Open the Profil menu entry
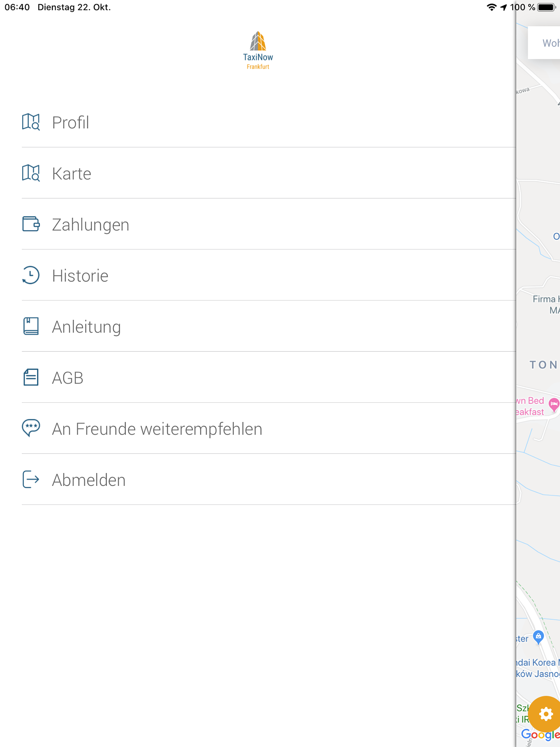The image size is (560, 747). coord(269,122)
